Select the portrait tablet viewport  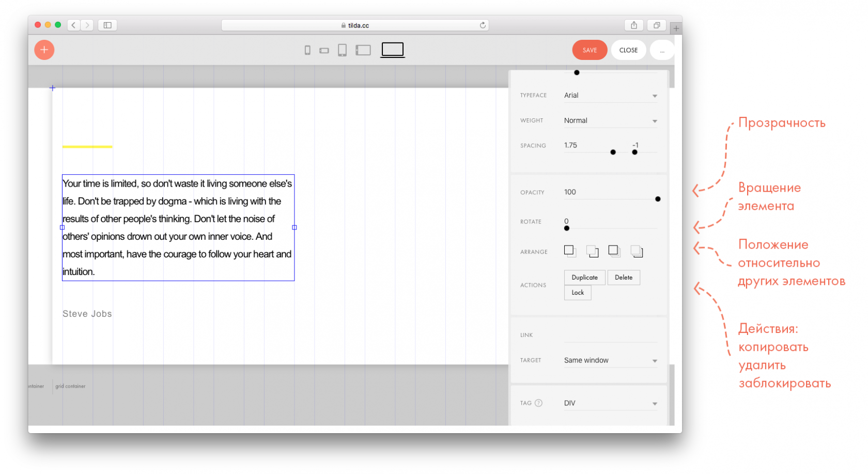342,50
